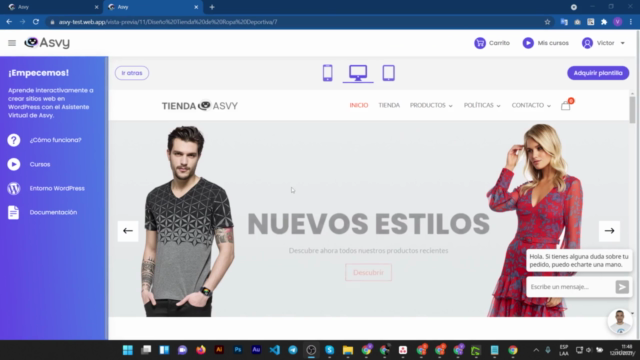The image size is (640, 360).
Task: Open the Cursos sidebar play icon
Action: tap(13, 164)
